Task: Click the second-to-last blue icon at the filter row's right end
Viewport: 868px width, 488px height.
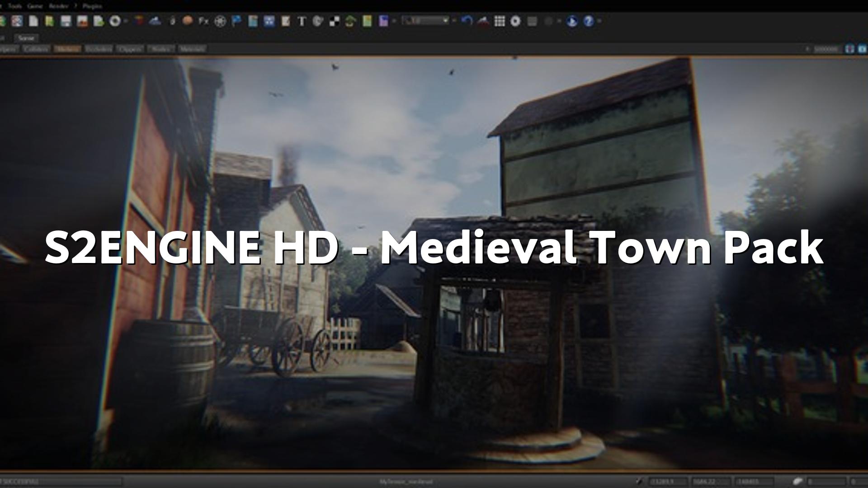Action: [x=849, y=49]
